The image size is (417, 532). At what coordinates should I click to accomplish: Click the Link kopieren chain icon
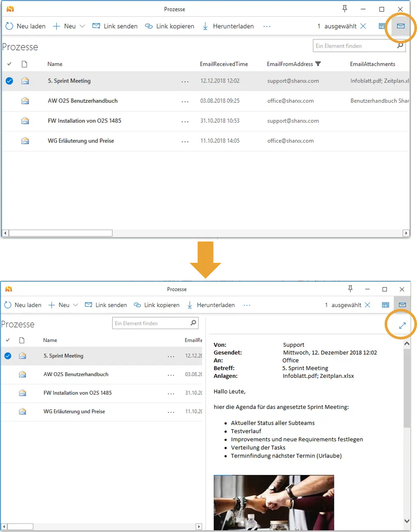(148, 26)
